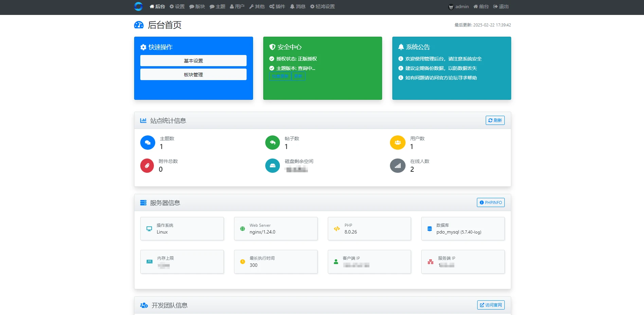Click the 基本设置 button
This screenshot has width=644, height=315.
coord(193,61)
